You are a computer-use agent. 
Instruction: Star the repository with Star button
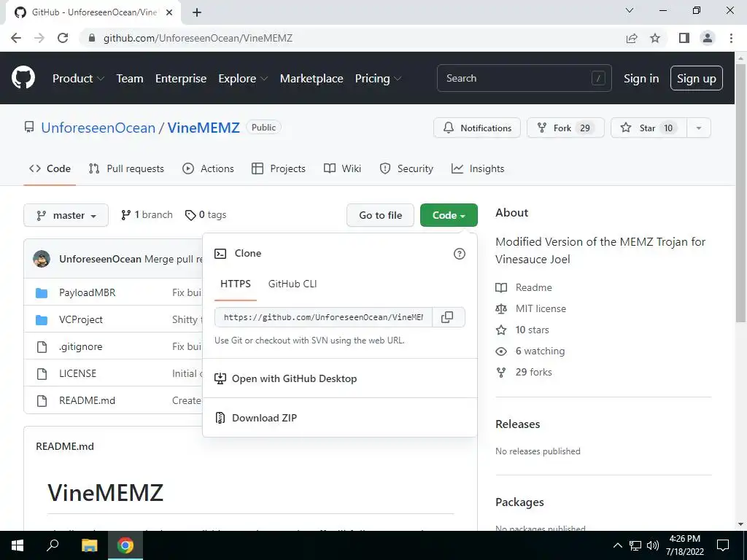point(649,128)
